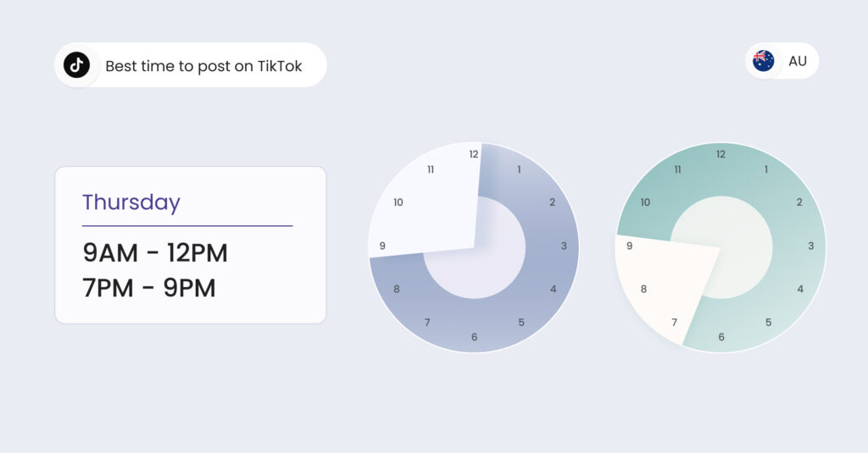Select the Thursday heading
This screenshot has width=868, height=453.
pyautogui.click(x=131, y=202)
